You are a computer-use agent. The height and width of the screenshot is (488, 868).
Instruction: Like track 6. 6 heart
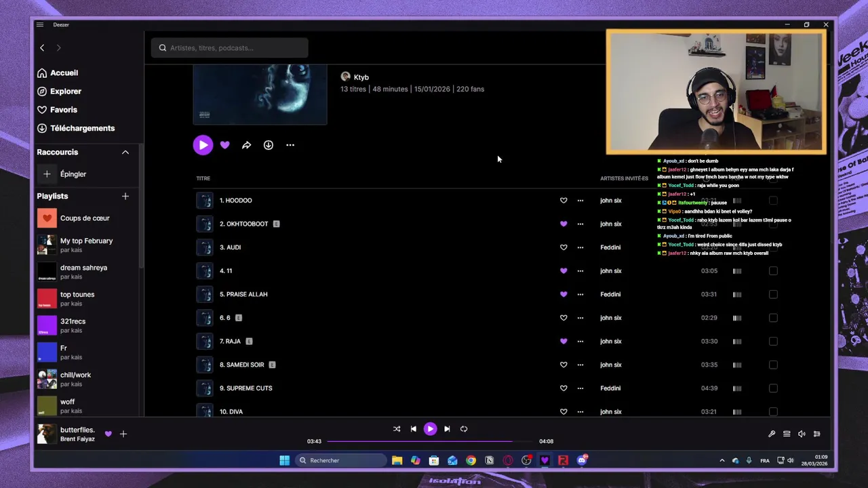click(564, 318)
